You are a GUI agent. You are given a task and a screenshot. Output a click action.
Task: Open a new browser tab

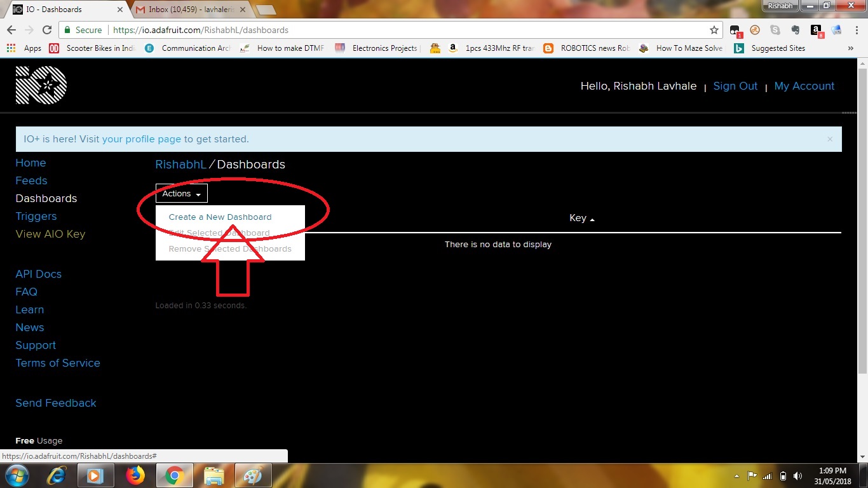[x=265, y=10]
